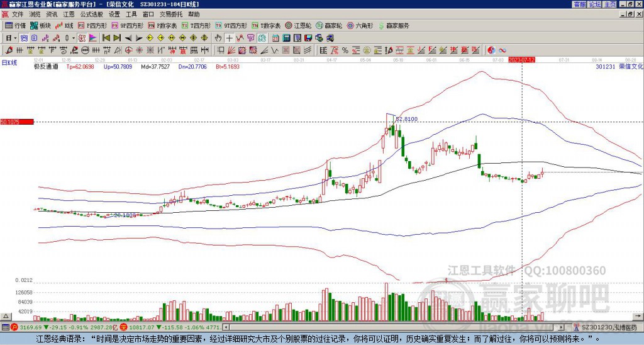This screenshot has height=345, width=644.
Task: Click the Md=37.7527 indicator value
Action: pos(155,66)
